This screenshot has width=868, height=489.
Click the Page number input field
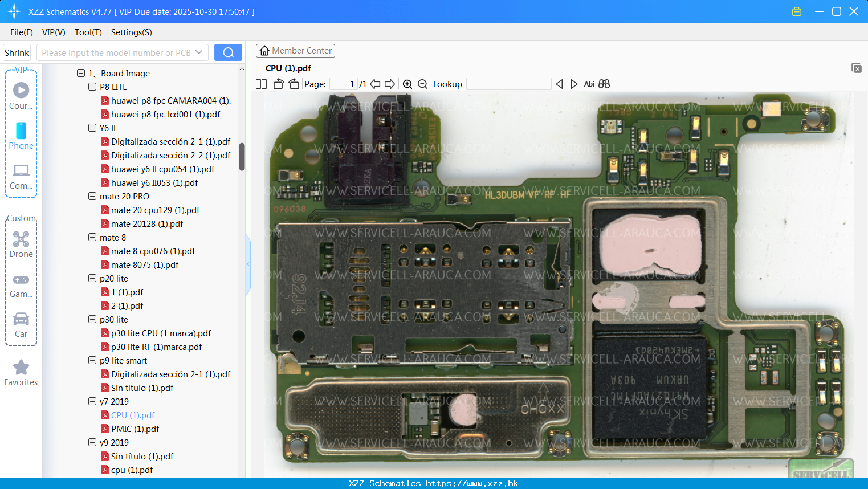343,84
